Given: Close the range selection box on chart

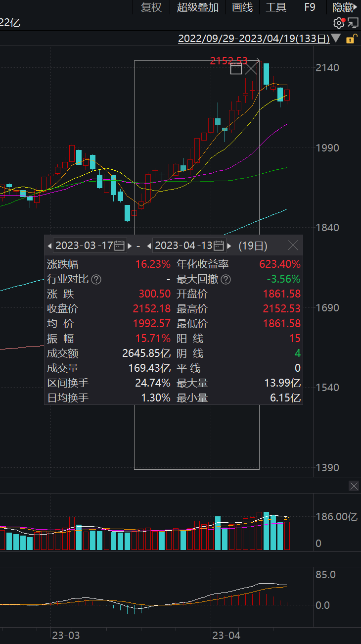Looking at the screenshot, I should (252, 69).
